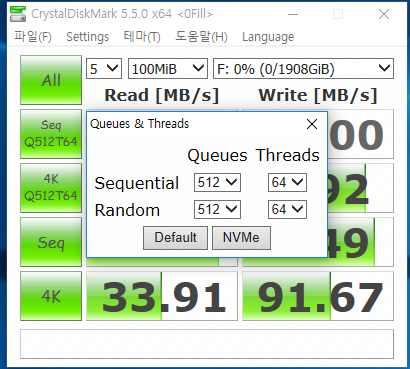Start the plain 4K test
410x369 pixels.
pos(51,296)
